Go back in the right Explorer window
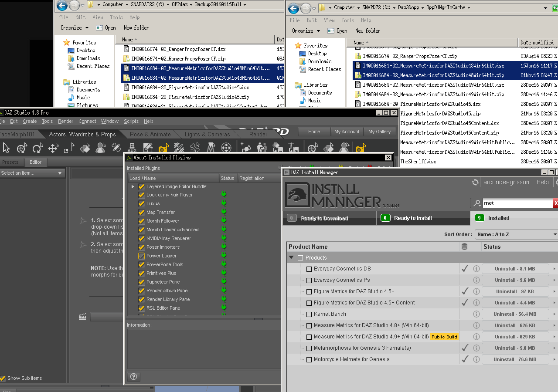Viewport: 558px width, 392px height. click(294, 8)
